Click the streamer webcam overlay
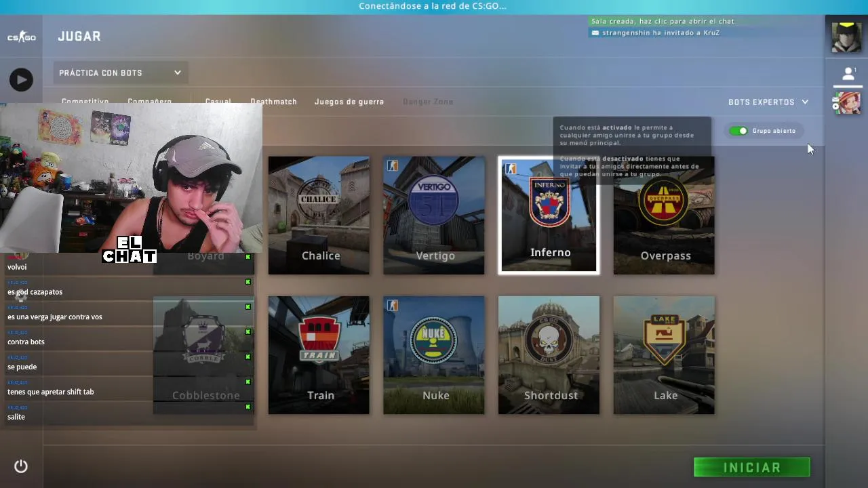 pyautogui.click(x=131, y=178)
